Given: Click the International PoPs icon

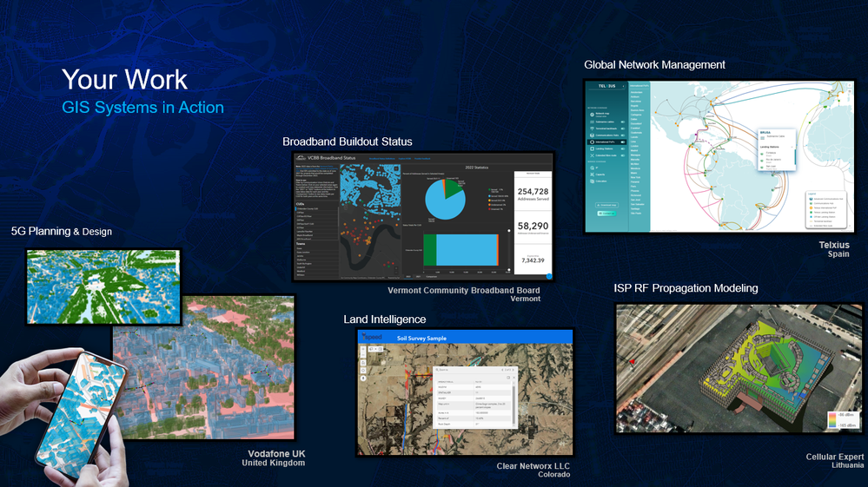Looking at the screenshot, I should tap(592, 142).
